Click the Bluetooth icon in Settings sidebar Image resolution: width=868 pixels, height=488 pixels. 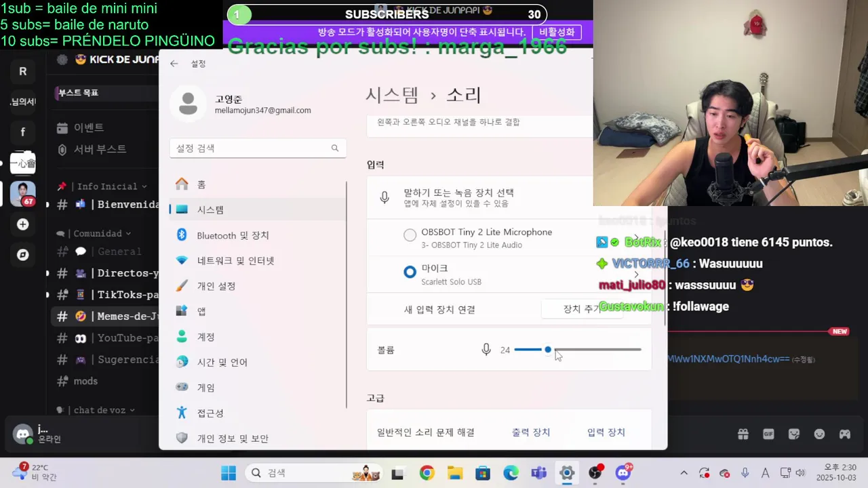click(182, 235)
